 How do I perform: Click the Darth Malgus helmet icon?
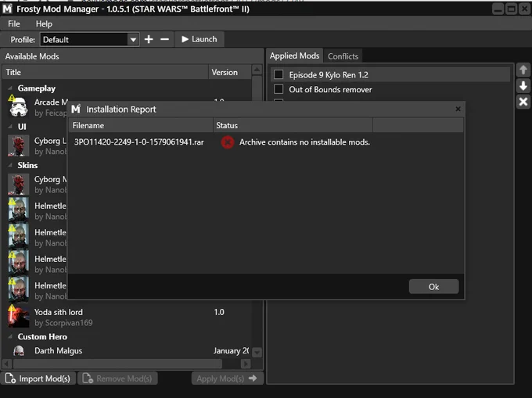pyautogui.click(x=19, y=350)
